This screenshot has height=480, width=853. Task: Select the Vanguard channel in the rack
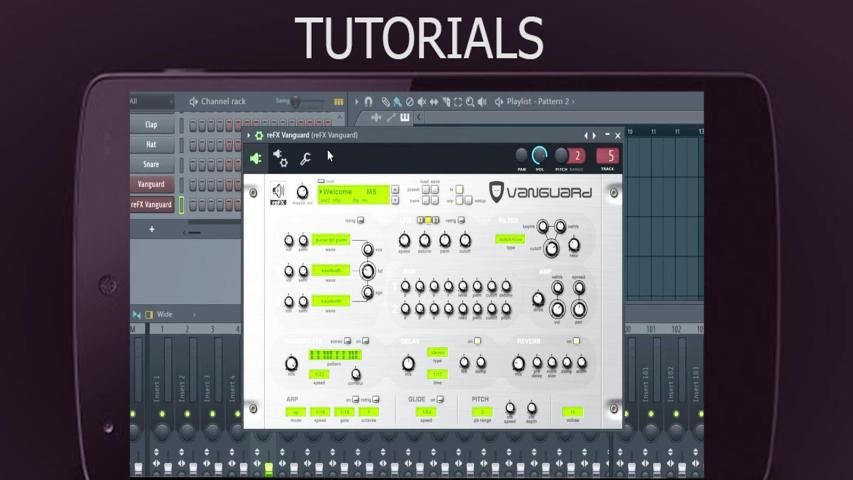click(151, 184)
